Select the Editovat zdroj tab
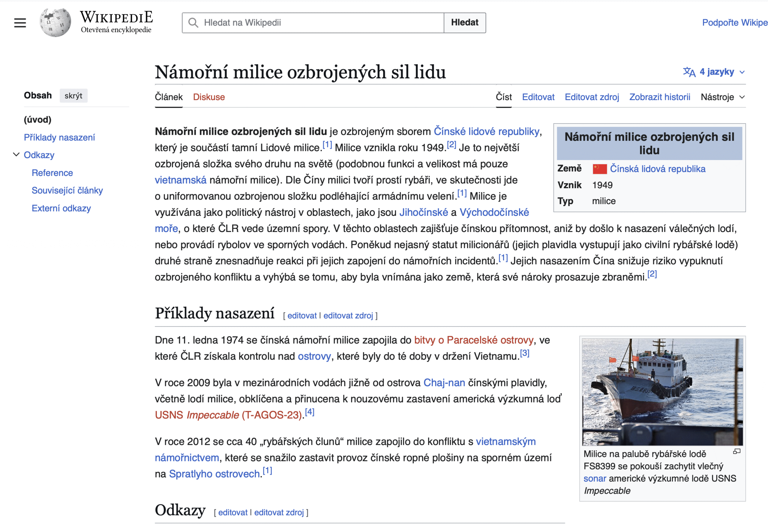Viewport: 768px width, 532px height. click(x=592, y=97)
